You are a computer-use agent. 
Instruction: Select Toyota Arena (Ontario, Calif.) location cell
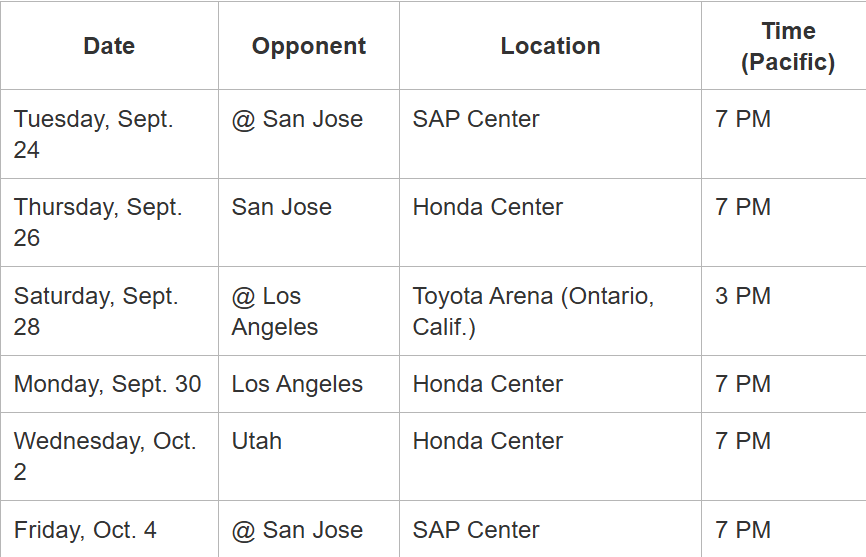tap(533, 311)
